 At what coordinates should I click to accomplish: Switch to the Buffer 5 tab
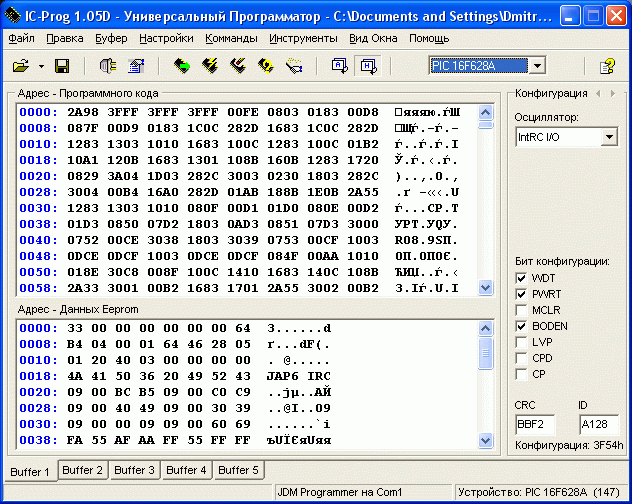tap(237, 470)
